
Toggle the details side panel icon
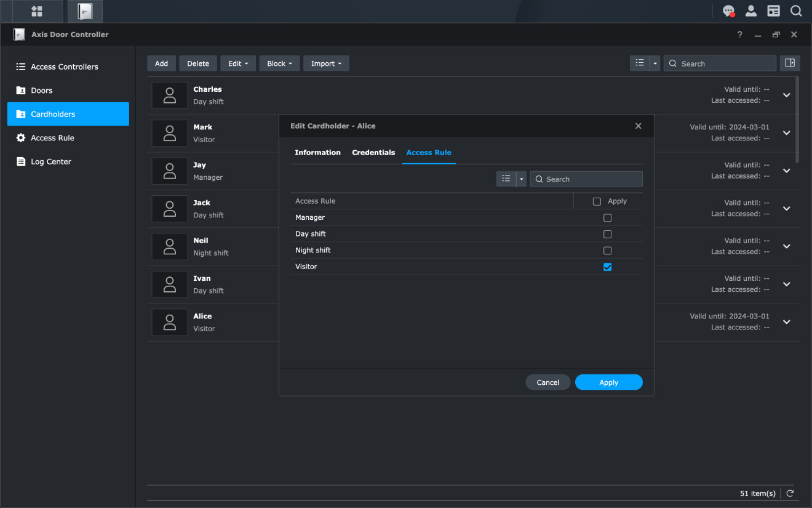tap(790, 63)
